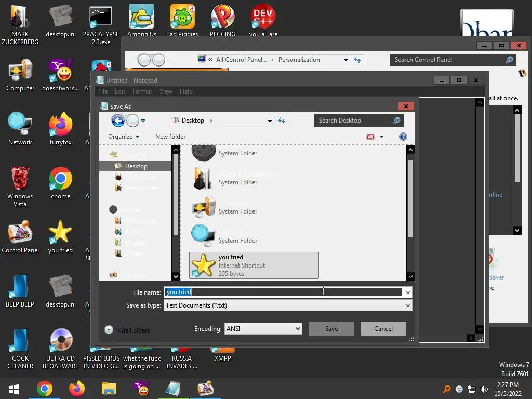Open Notepad View menu
Viewport: 532px width, 399px height.
[166, 91]
